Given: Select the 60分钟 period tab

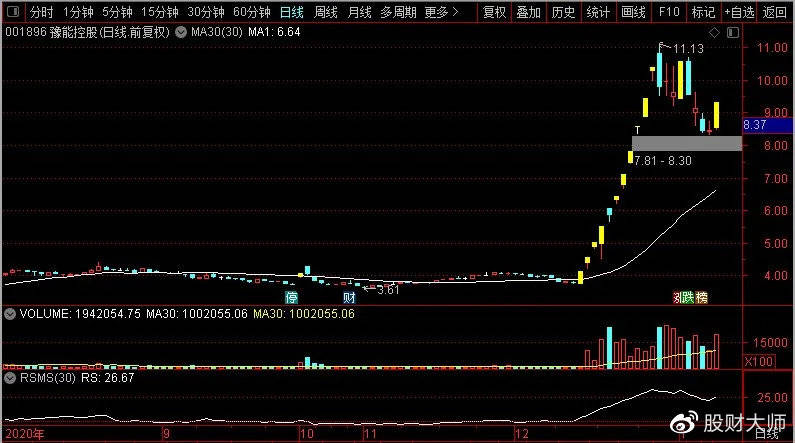Looking at the screenshot, I should click(251, 13).
